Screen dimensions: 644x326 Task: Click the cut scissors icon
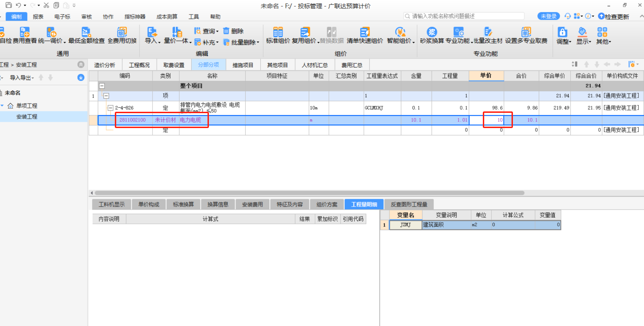tap(46, 5)
